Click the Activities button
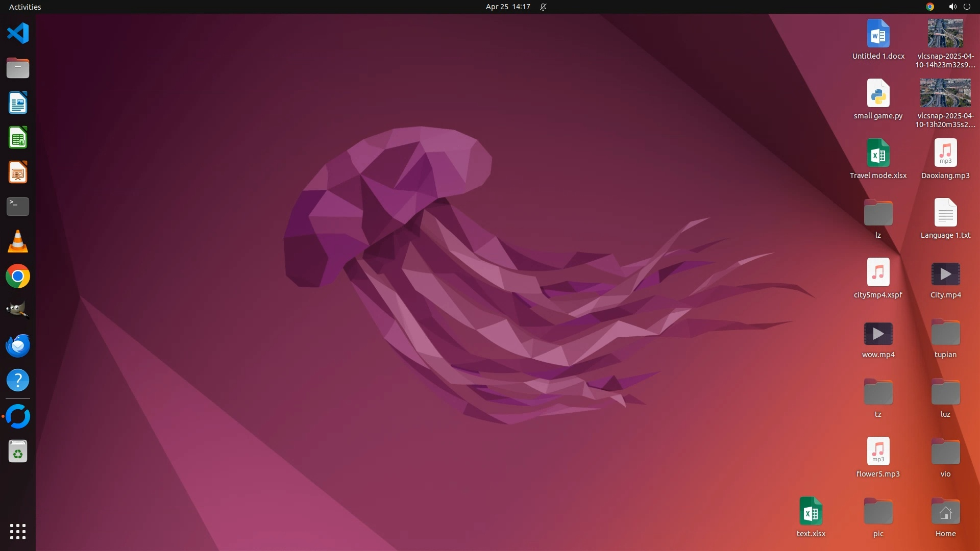This screenshot has height=551, width=980. click(25, 7)
